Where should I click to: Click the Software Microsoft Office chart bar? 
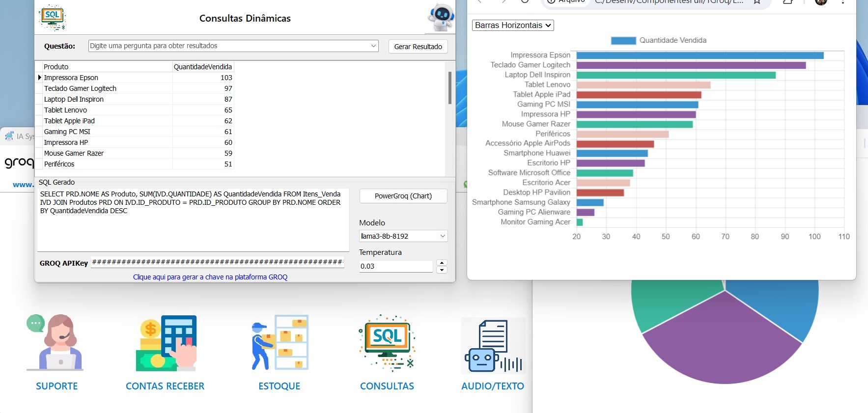605,173
